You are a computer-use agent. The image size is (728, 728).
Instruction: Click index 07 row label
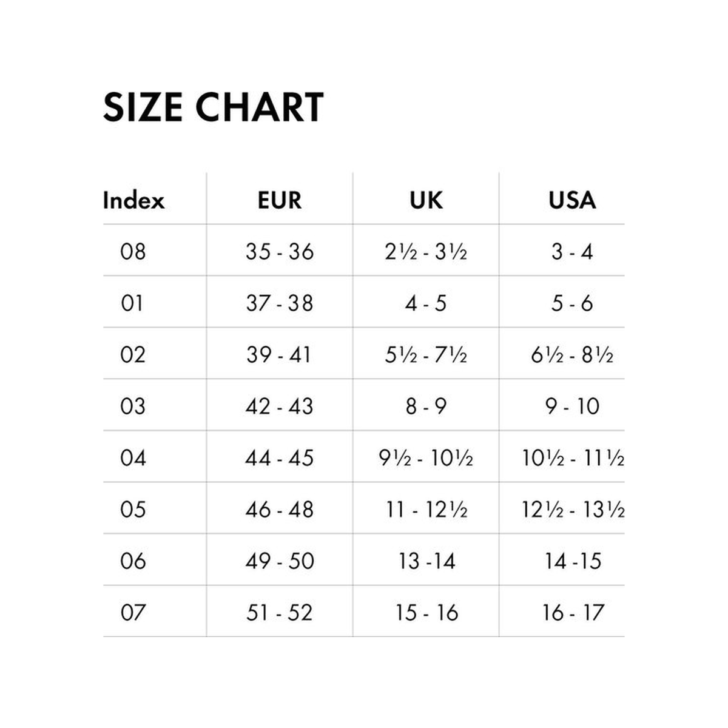click(133, 612)
